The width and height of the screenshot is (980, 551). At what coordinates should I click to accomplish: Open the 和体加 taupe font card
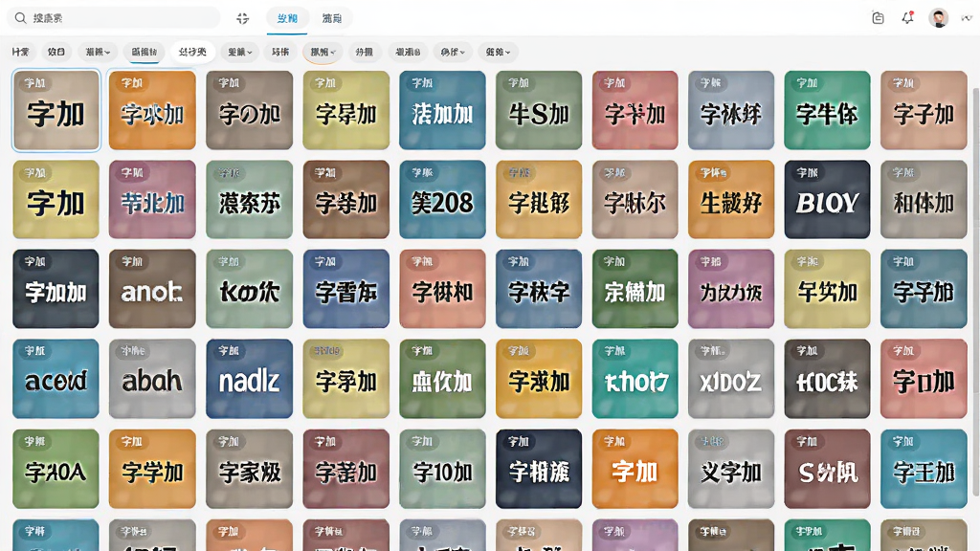point(924,199)
